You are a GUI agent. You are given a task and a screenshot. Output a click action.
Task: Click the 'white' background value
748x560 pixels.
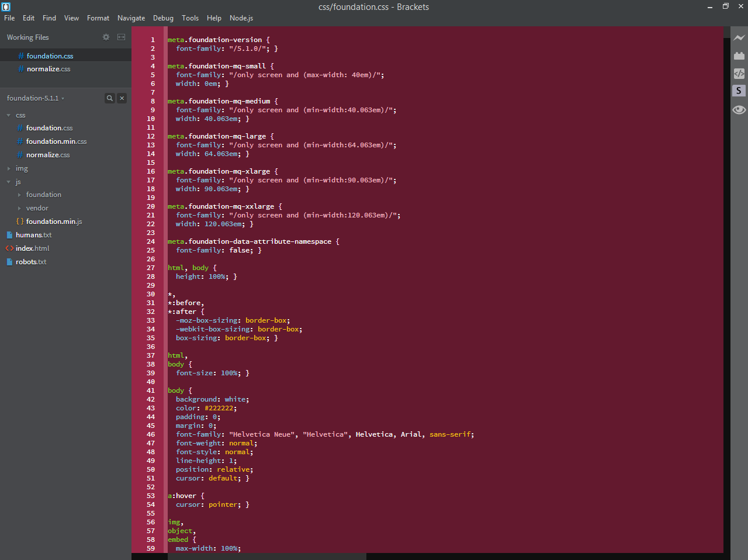tap(235, 399)
